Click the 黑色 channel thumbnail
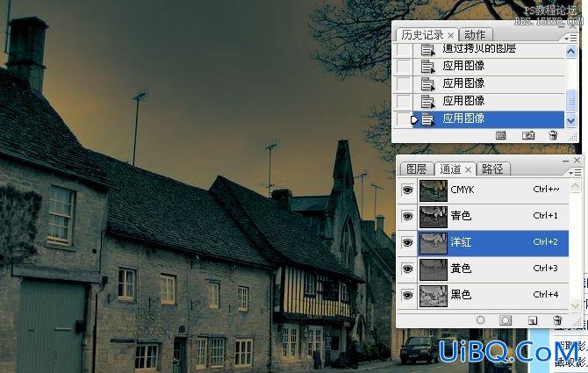 coord(434,296)
